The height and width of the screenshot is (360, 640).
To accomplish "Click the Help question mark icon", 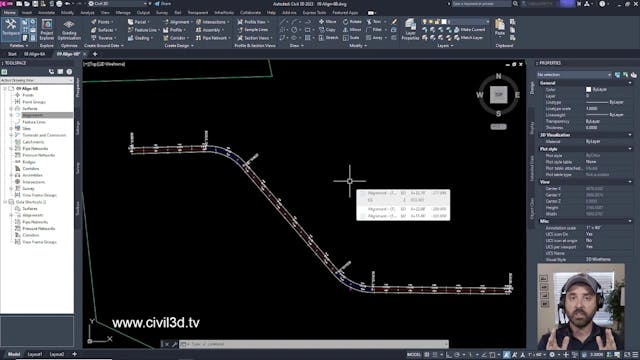I will (x=602, y=4).
